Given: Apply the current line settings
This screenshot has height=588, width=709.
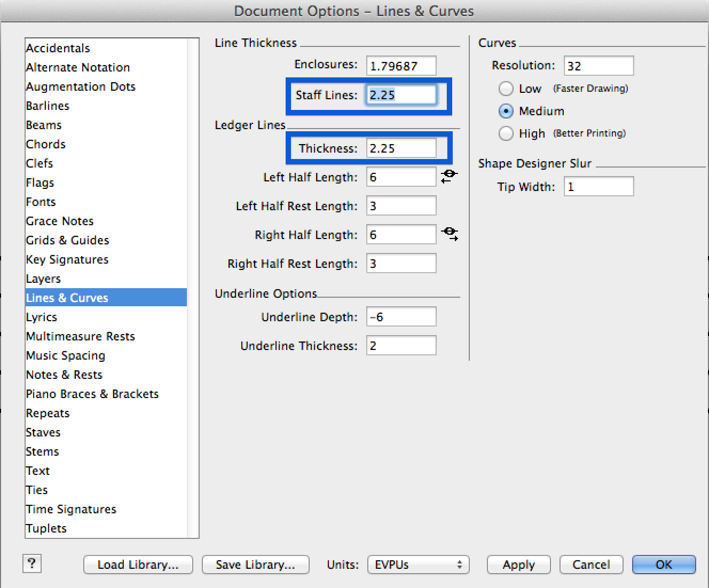Looking at the screenshot, I should [518, 565].
